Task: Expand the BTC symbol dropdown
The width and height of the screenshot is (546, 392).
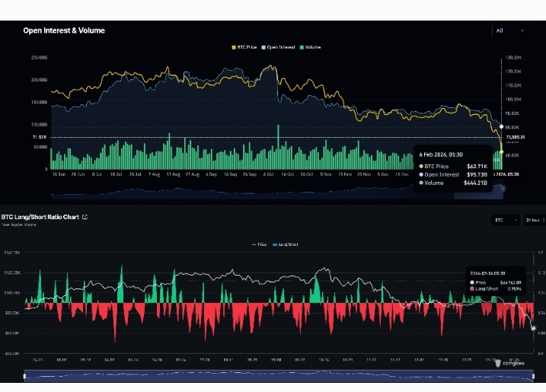Action: [505, 219]
